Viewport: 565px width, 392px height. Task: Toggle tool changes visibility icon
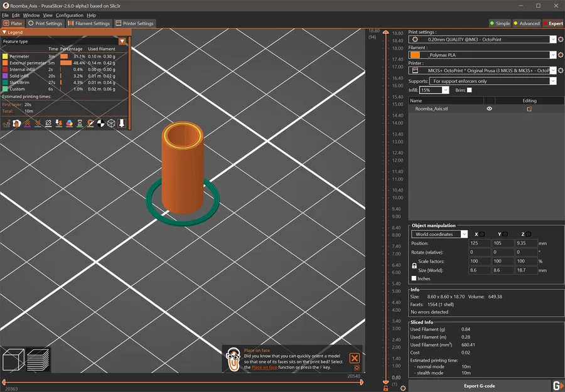pyautogui.click(x=59, y=124)
